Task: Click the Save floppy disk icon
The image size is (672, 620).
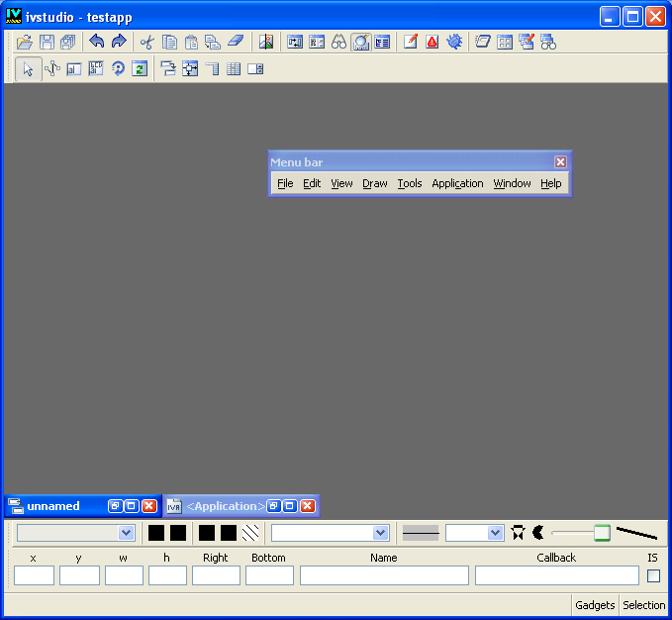Action: pos(47,42)
